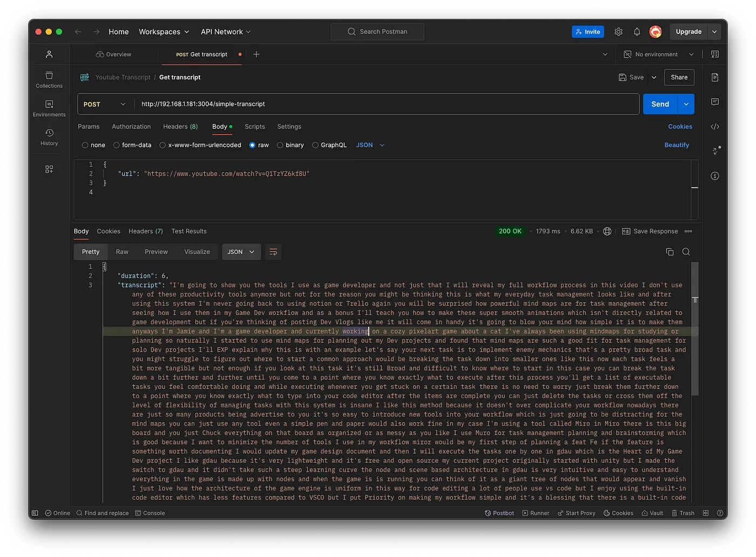Click the blue Send button
The image size is (756, 557).
click(660, 104)
